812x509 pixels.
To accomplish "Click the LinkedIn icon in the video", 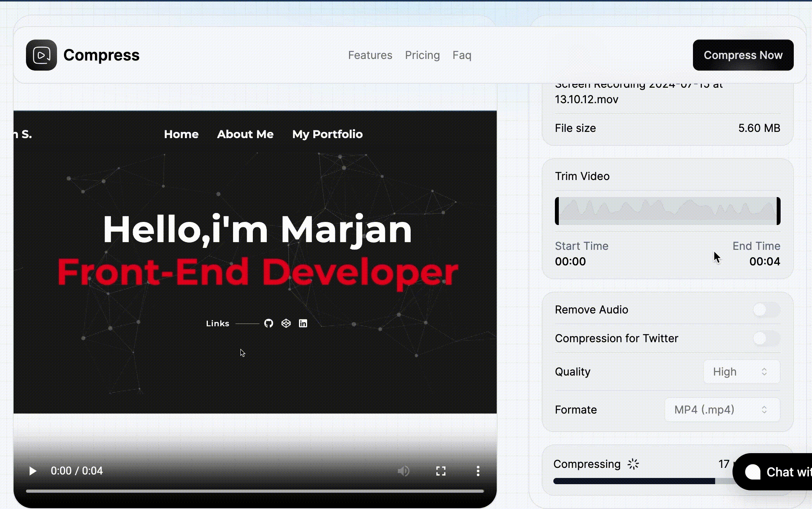I will pos(303,323).
